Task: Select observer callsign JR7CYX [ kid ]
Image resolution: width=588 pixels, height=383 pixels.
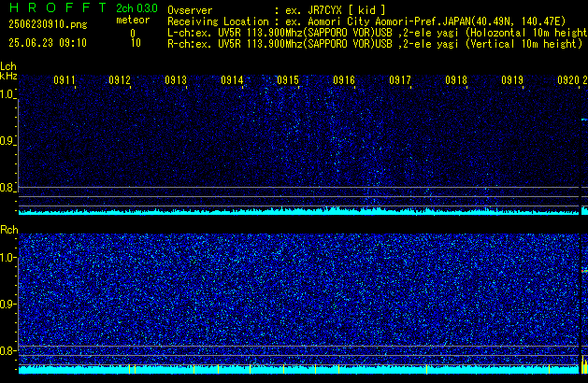Action: (x=347, y=10)
